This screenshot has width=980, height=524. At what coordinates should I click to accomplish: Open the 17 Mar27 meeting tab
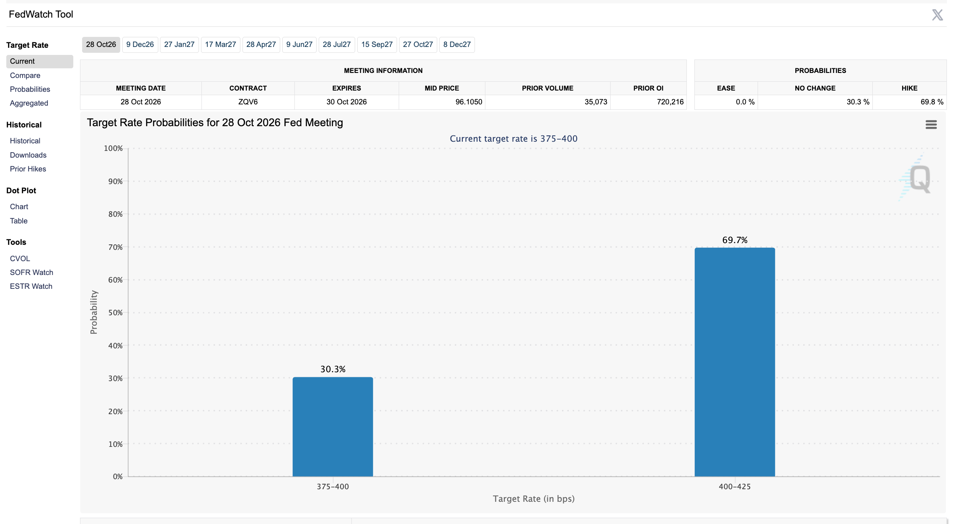tap(220, 44)
